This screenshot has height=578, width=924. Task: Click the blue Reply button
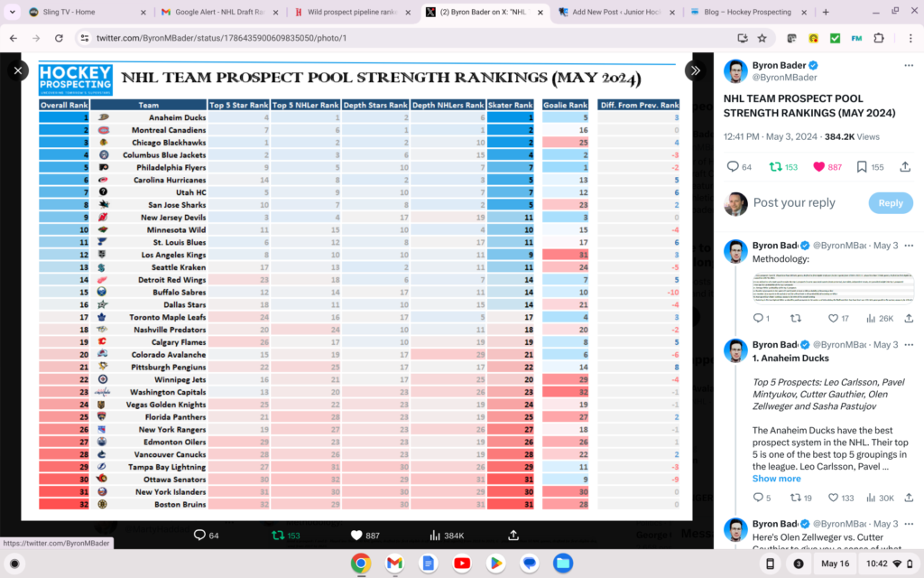coord(891,203)
